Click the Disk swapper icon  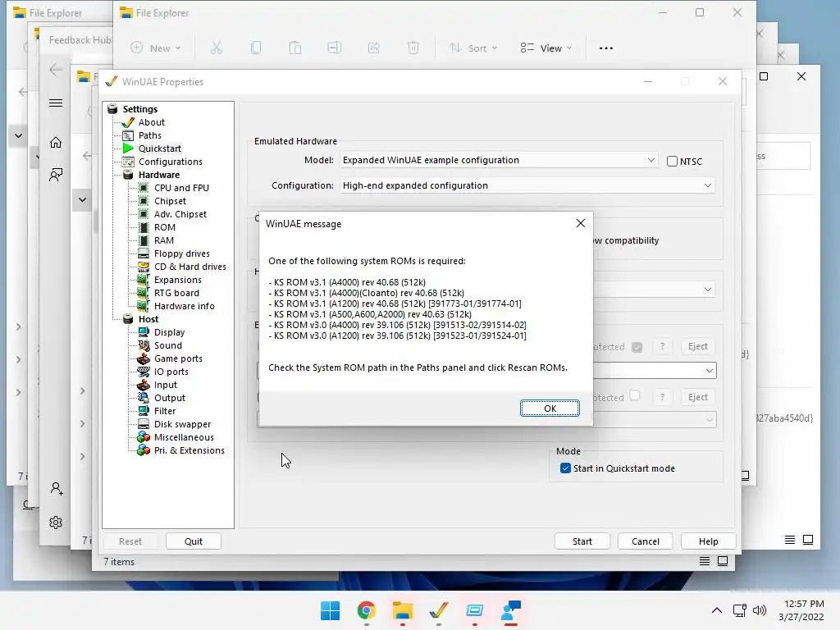point(143,424)
